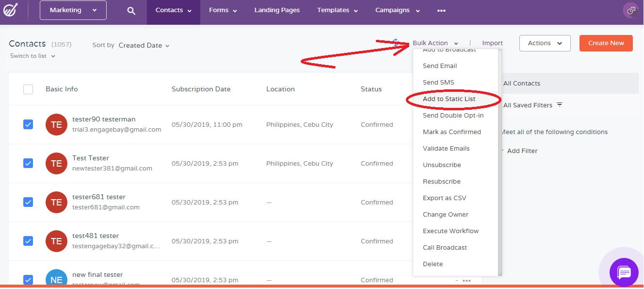Click the filter icon next to All Saved Filters
Viewport: 644px width, 289px height.
click(559, 105)
